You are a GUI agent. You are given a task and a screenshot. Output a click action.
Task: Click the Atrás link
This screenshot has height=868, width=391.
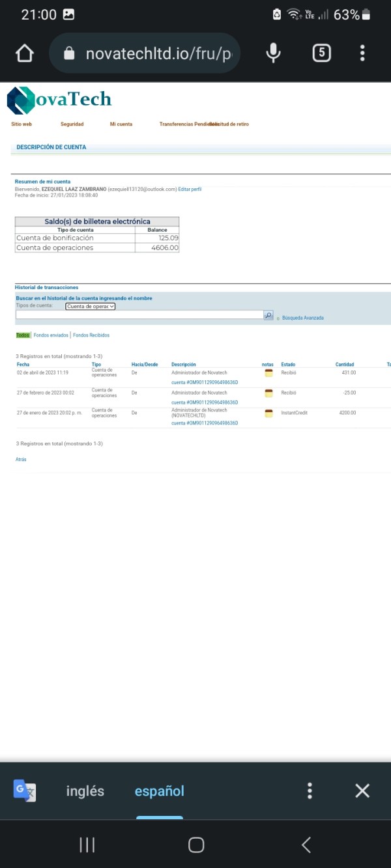21,459
